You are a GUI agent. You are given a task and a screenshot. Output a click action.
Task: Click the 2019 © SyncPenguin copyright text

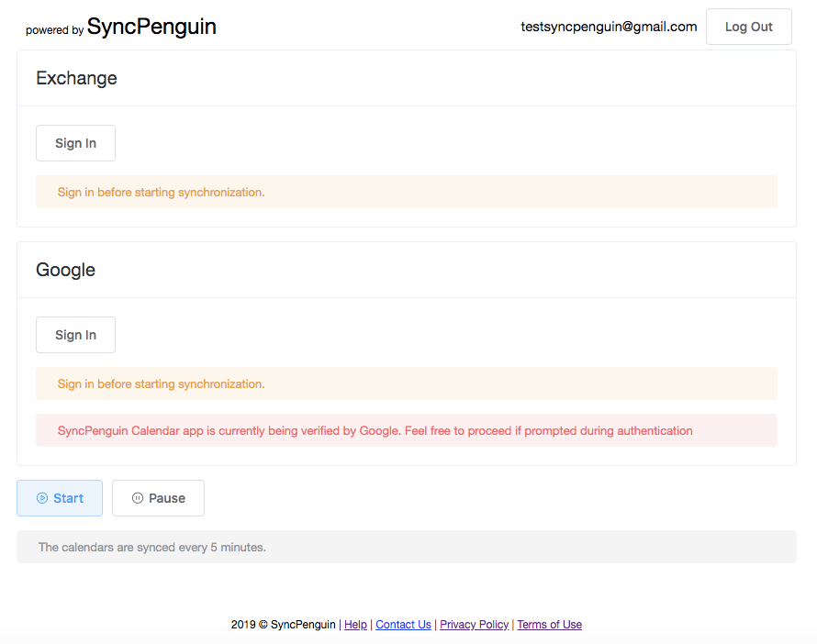pyautogui.click(x=283, y=624)
